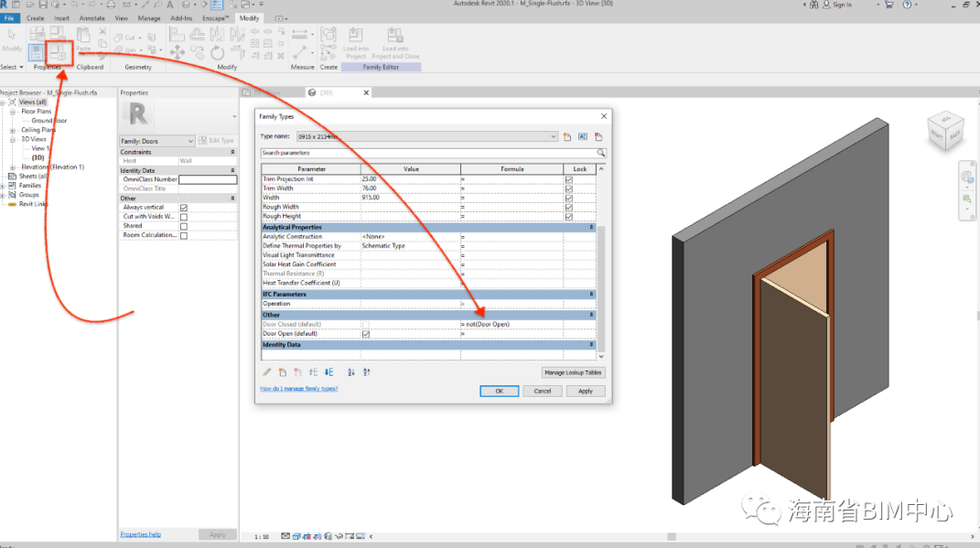Click the pencil Edit Parameter icon
980x548 pixels.
click(267, 372)
